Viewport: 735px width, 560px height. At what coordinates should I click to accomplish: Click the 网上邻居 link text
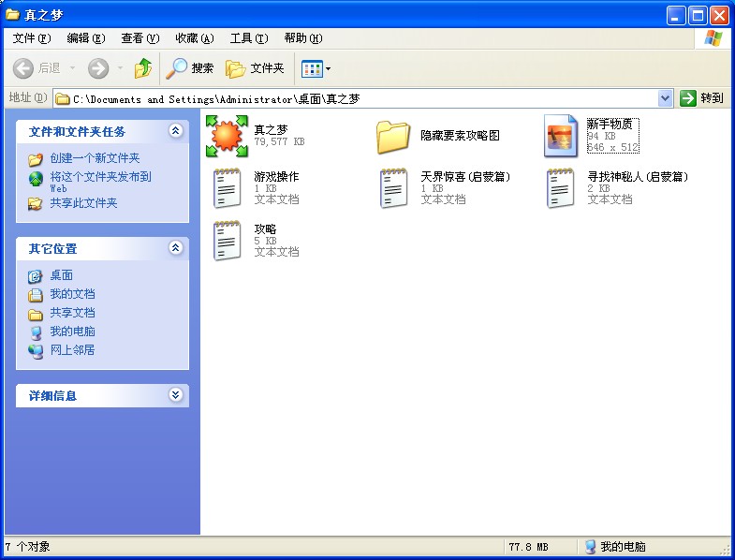73,350
